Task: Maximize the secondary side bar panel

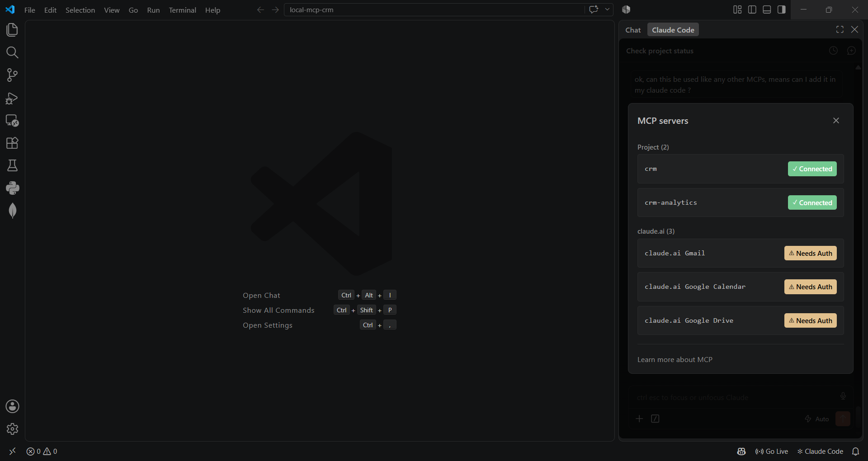Action: click(x=840, y=29)
